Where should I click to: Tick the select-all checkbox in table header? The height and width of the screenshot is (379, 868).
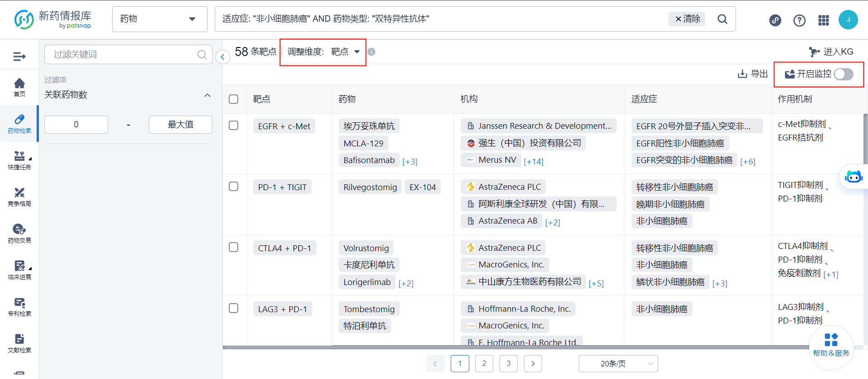233,99
